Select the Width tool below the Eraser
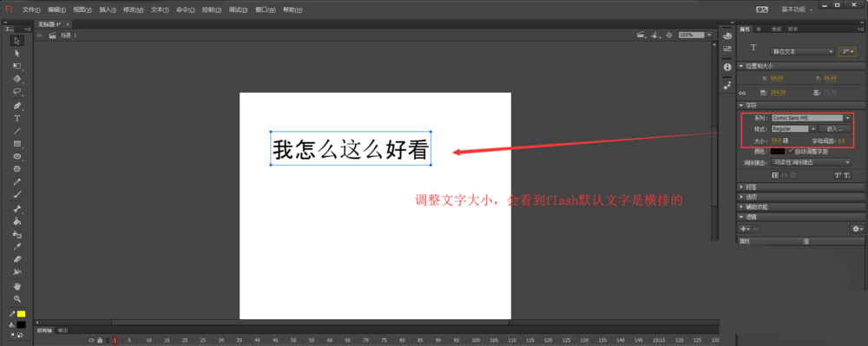Viewport: 868px width, 346px height. (x=17, y=272)
